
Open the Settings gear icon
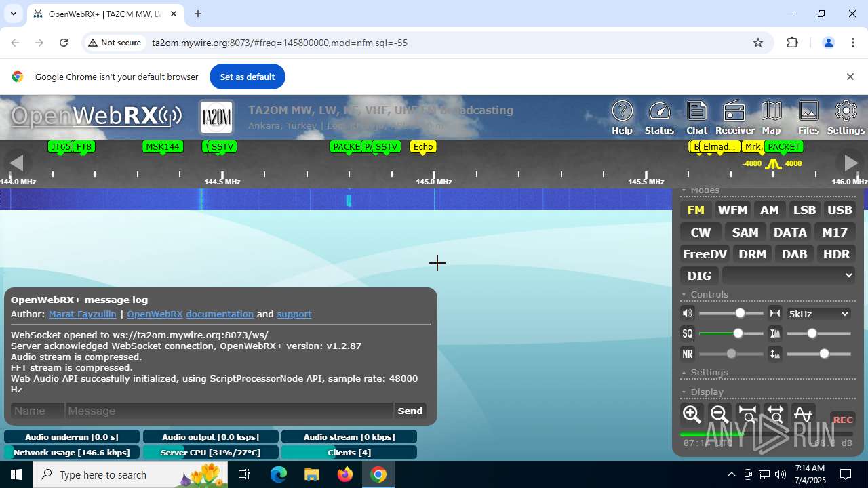[846, 118]
